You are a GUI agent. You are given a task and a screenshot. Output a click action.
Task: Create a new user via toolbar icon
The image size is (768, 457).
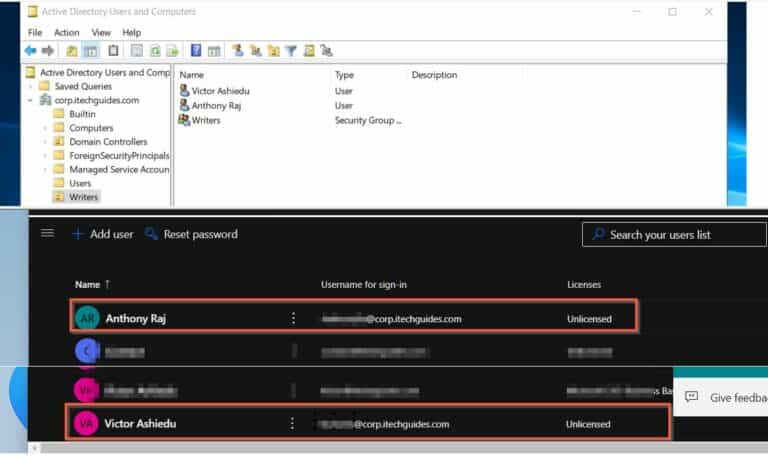click(238, 50)
